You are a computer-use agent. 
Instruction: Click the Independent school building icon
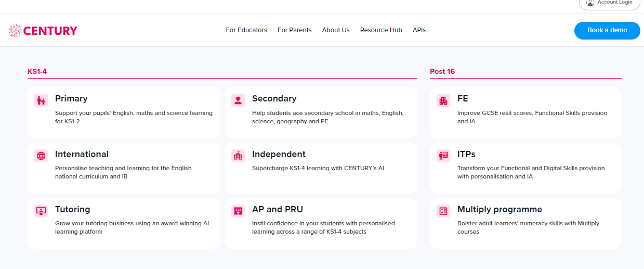[x=238, y=156]
